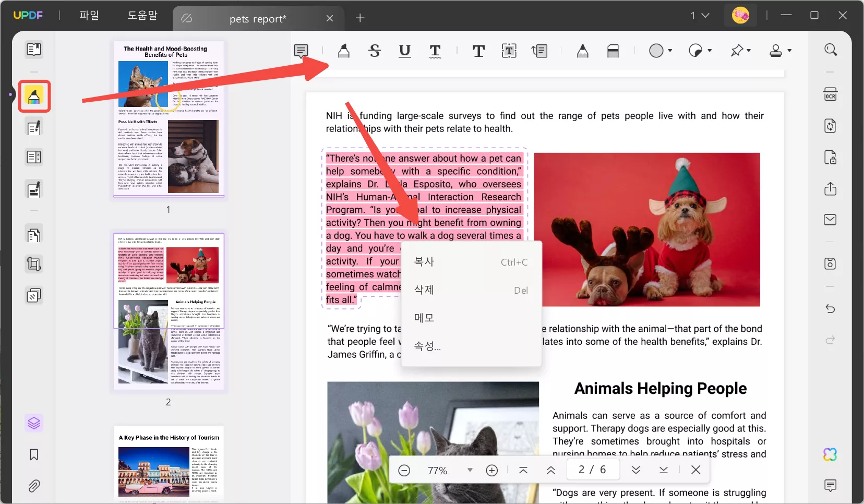Select the Eraser tool
Screen dimensions: 864x504
613,51
